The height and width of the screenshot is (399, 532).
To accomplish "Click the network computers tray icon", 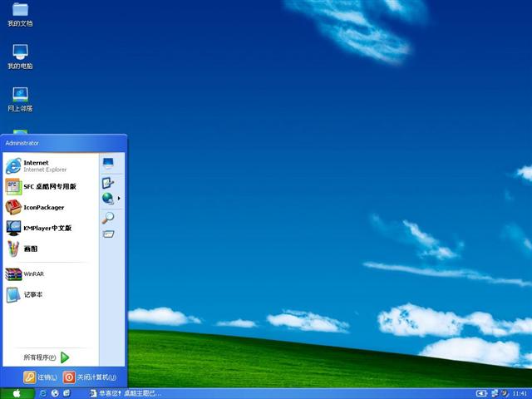I will [495, 393].
